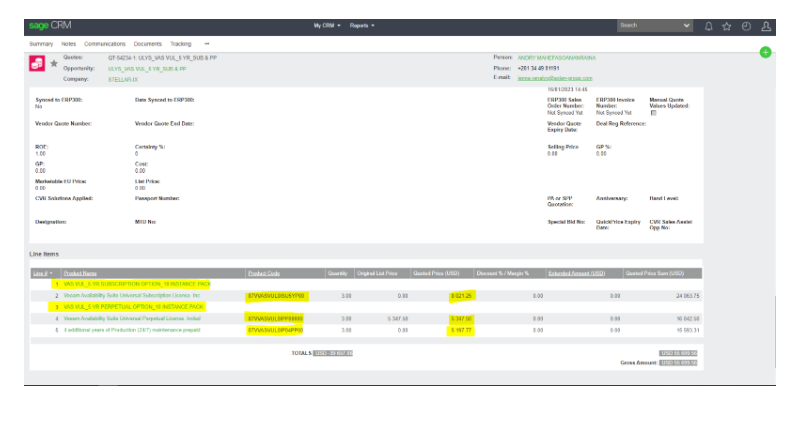Open the Search box dropdown arrow
The height and width of the screenshot is (439, 802).
[x=686, y=26]
